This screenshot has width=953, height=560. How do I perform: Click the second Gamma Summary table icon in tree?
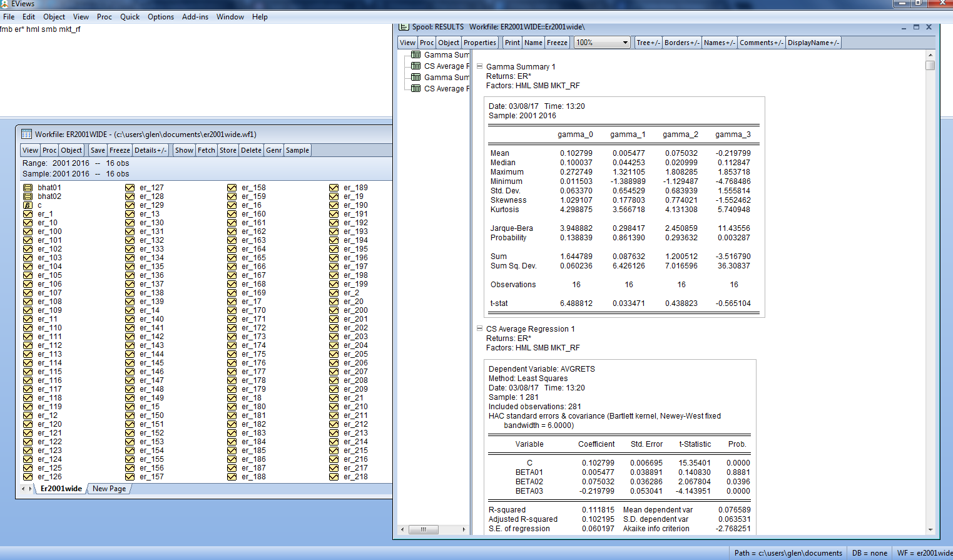(x=415, y=78)
